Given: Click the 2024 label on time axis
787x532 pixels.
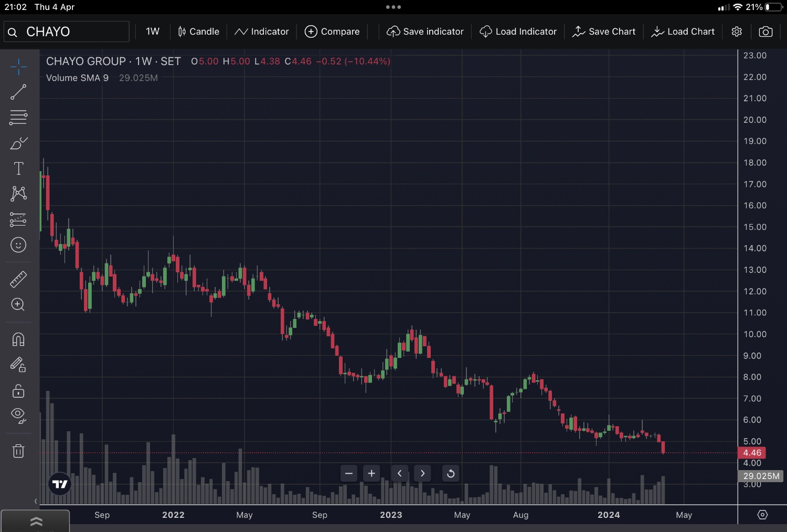Looking at the screenshot, I should click(609, 515).
